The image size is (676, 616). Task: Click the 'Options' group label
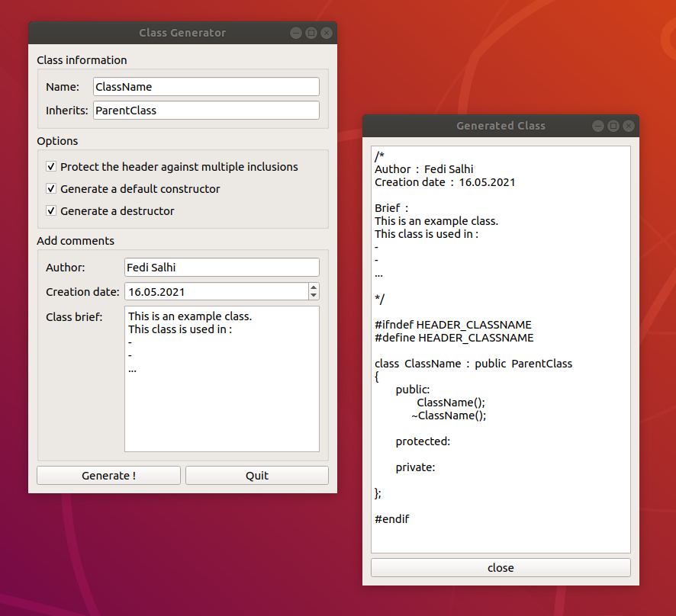[x=57, y=141]
